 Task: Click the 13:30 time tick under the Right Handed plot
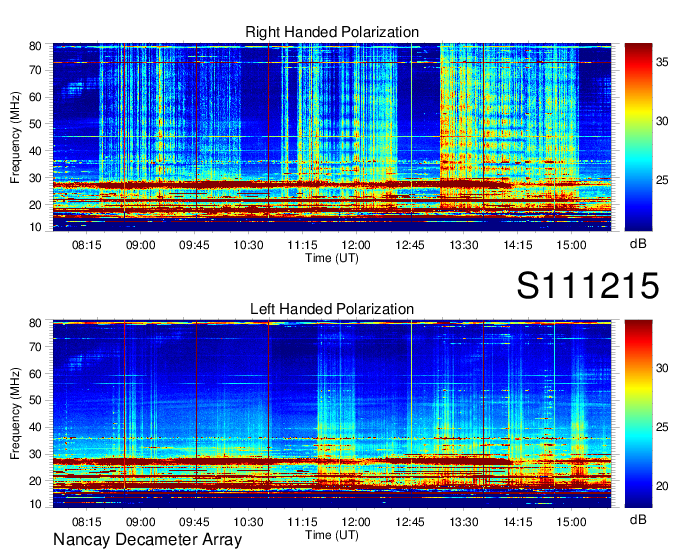[x=464, y=245]
